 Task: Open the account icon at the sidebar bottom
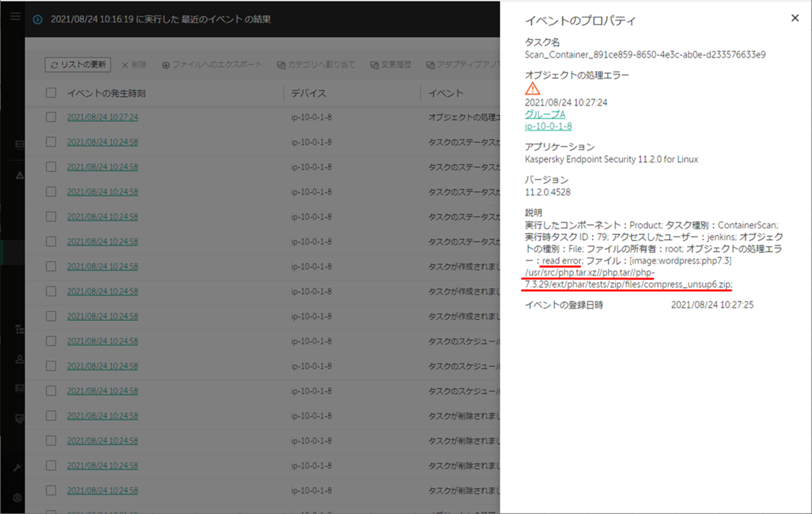point(19,498)
